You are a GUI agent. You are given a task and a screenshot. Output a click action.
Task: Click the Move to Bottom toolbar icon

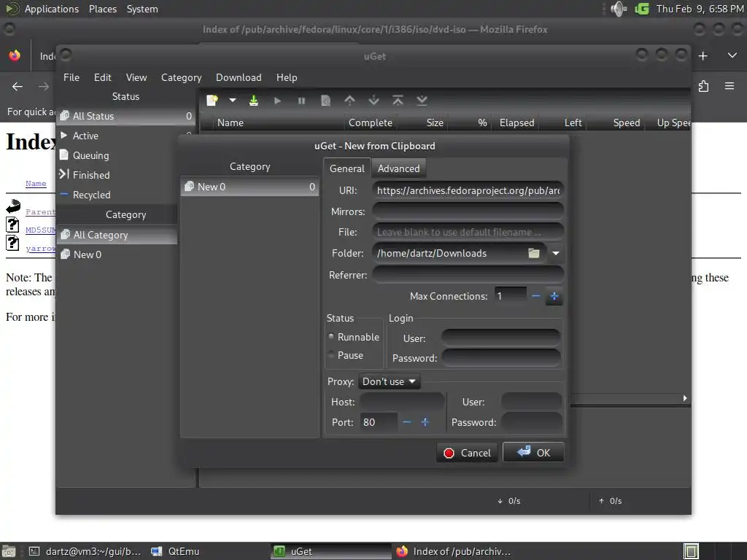[x=422, y=101]
